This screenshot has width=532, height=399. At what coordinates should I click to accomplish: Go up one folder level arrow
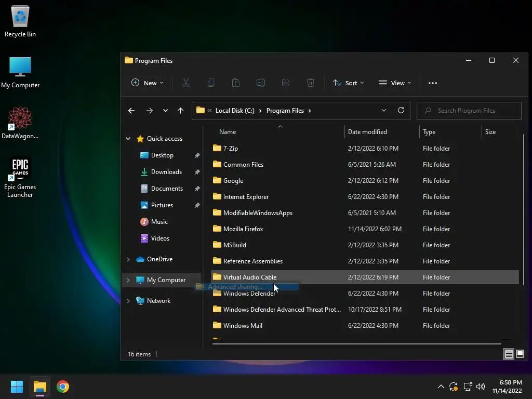point(180,111)
